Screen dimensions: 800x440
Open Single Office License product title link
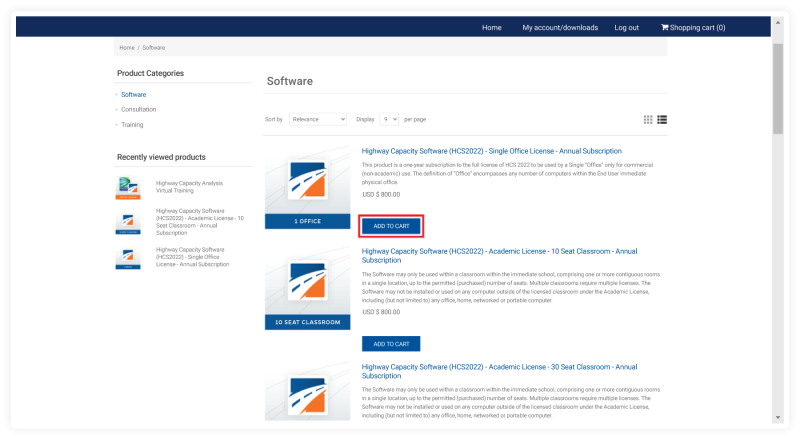[x=491, y=152]
